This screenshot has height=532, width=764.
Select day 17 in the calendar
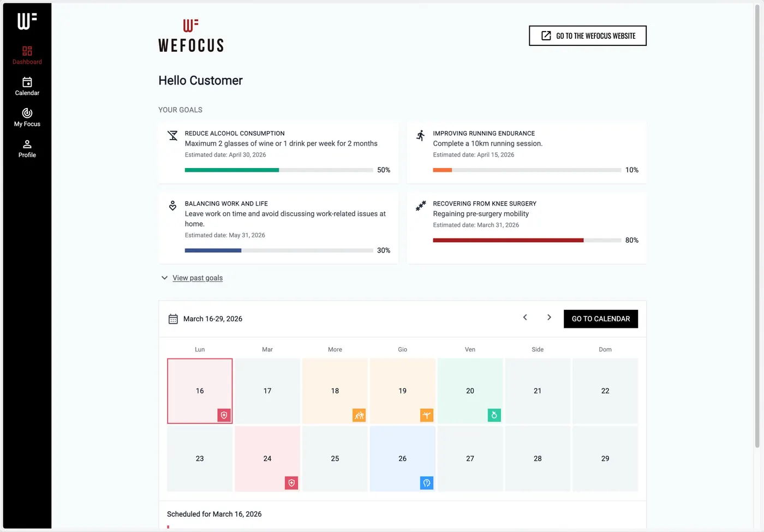267,391
